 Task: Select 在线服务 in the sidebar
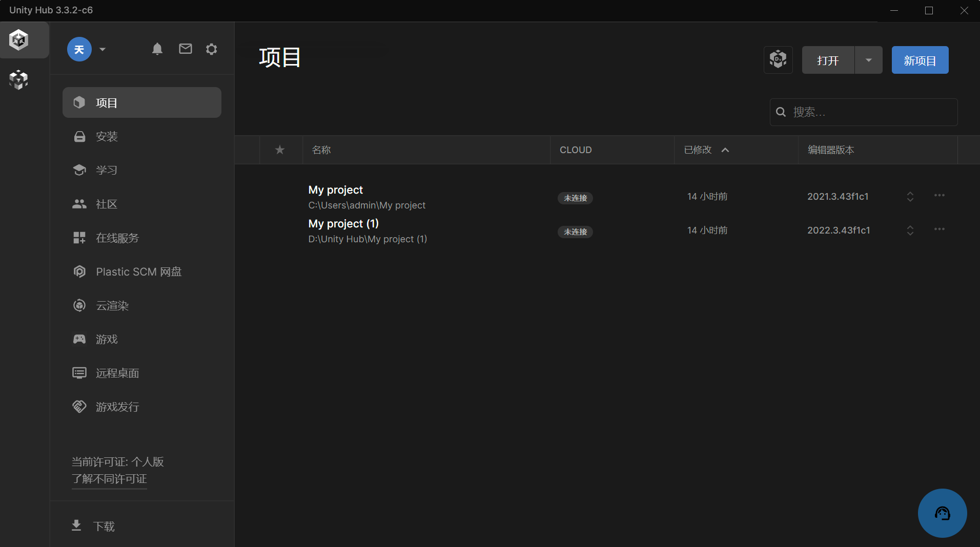(142, 238)
